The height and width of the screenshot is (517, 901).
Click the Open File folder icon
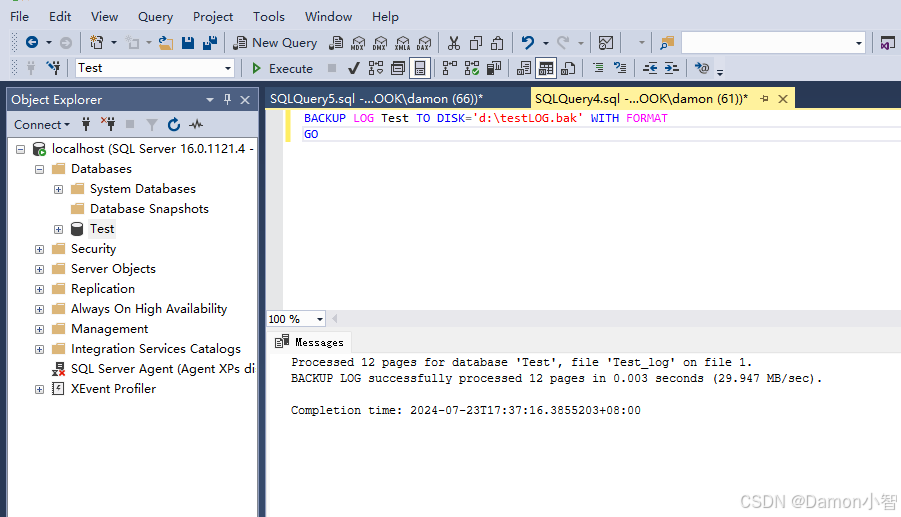(x=166, y=43)
